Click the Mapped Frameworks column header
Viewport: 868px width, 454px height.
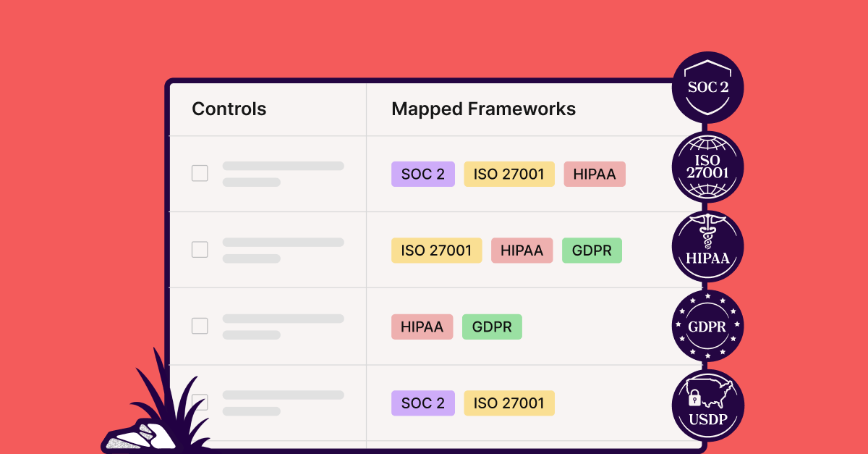pos(483,109)
